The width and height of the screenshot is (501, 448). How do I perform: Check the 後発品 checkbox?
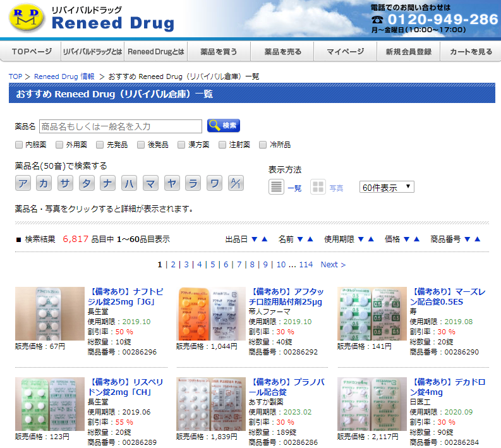[x=141, y=145]
